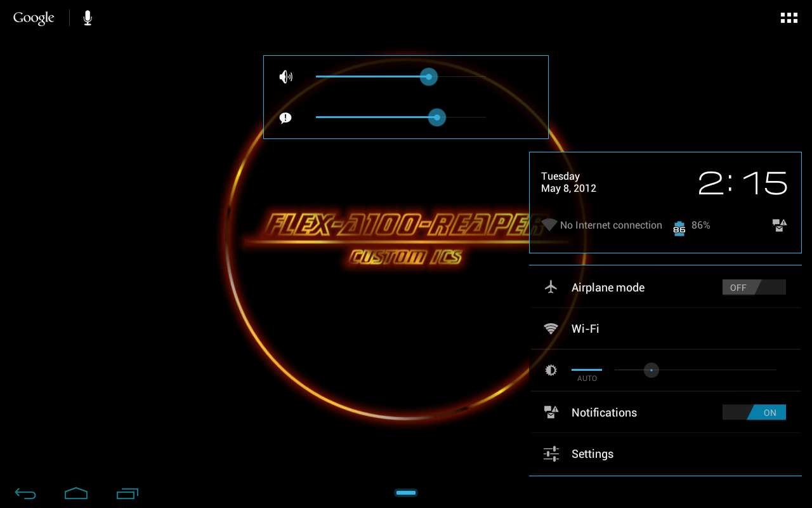This screenshot has width=812, height=508.
Task: Tap the battery 86% status icon
Action: click(x=679, y=227)
